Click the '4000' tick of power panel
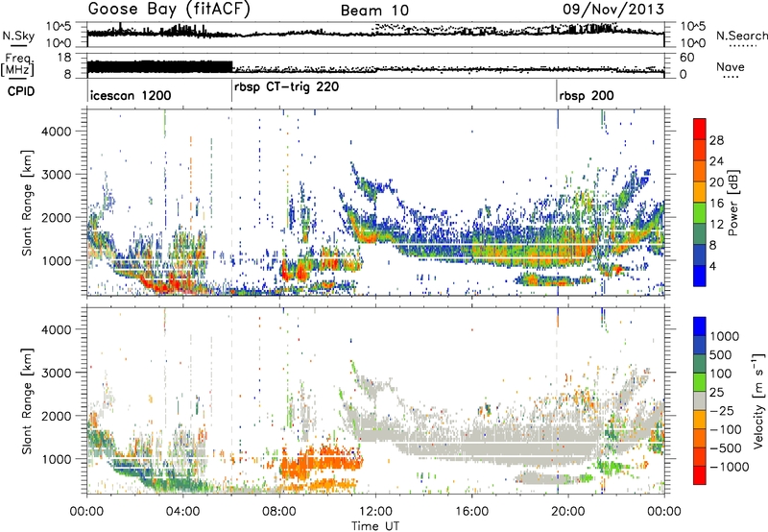This screenshot has height=532, width=768. tap(56, 132)
